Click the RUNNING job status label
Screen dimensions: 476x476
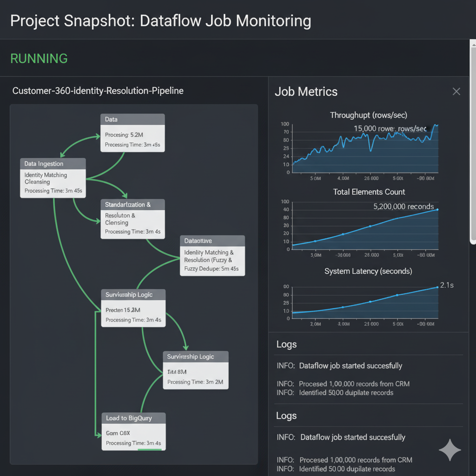39,59
